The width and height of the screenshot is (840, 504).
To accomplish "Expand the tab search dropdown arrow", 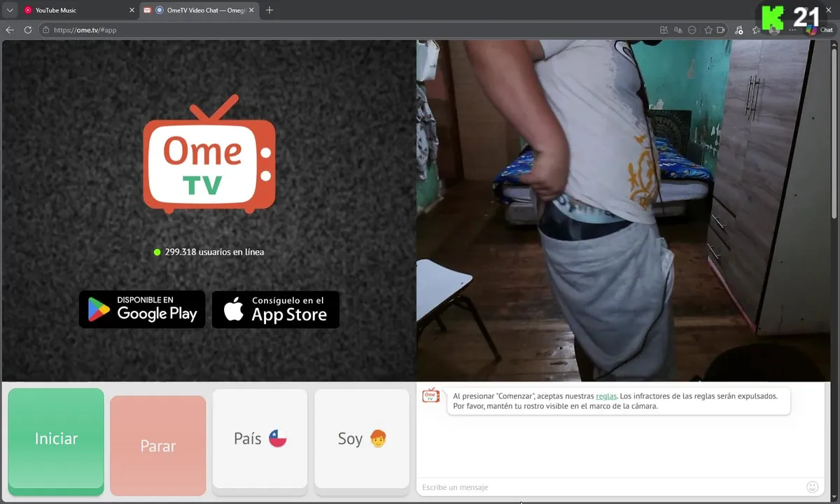I will click(x=10, y=10).
